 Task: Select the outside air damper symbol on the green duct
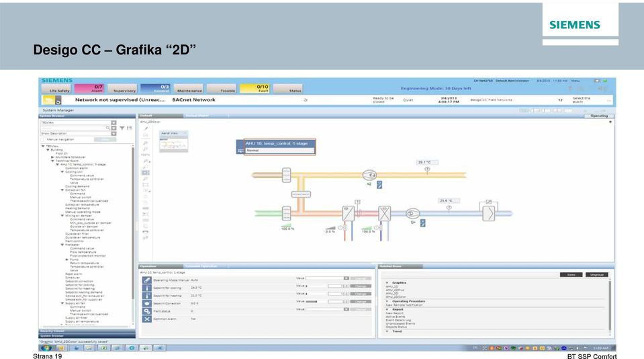pos(286,213)
